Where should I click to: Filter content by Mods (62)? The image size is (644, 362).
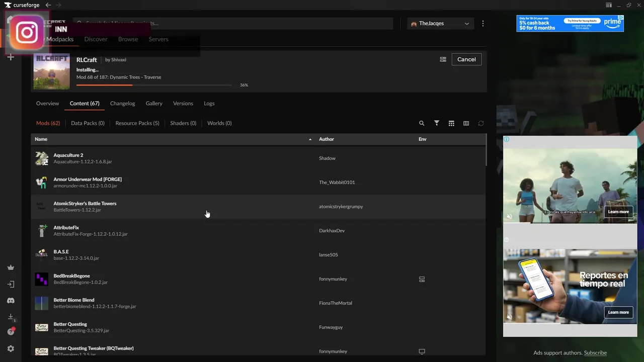pyautogui.click(x=48, y=123)
